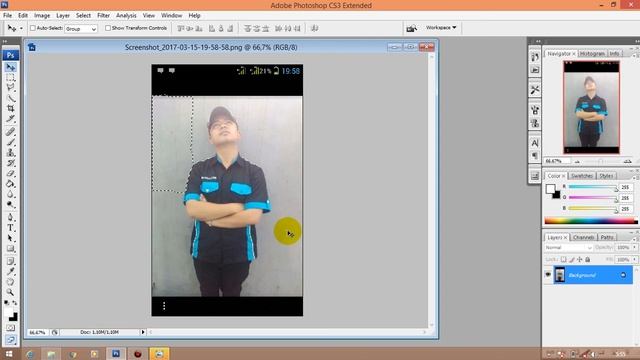Open the Filter menu

103,16
